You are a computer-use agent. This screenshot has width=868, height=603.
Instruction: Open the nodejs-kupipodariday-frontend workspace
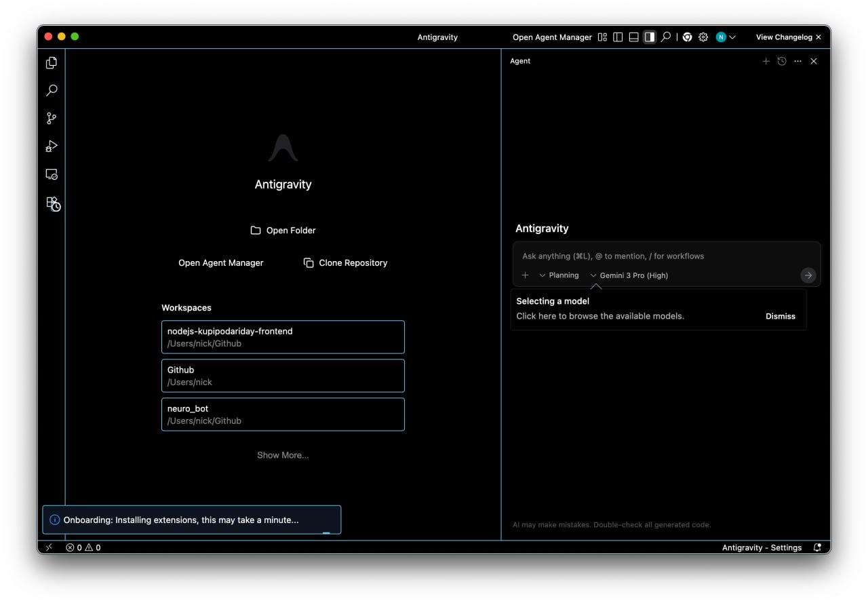tap(283, 337)
